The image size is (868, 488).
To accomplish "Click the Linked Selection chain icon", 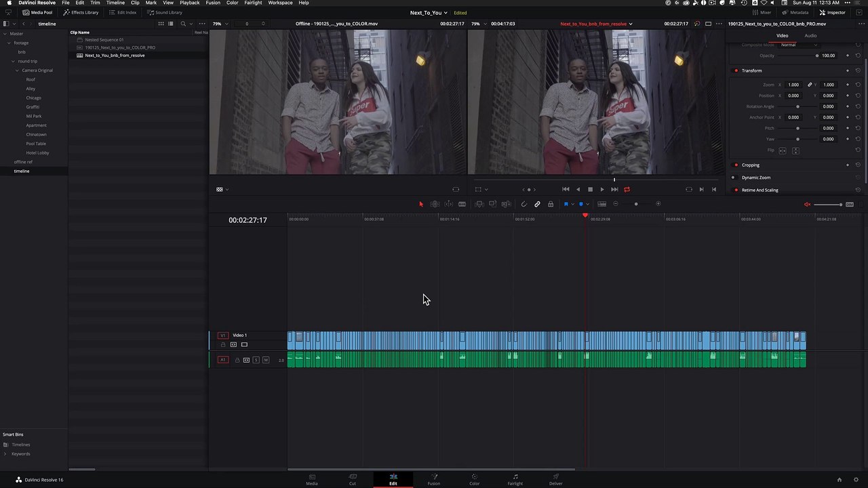I will coord(537,204).
